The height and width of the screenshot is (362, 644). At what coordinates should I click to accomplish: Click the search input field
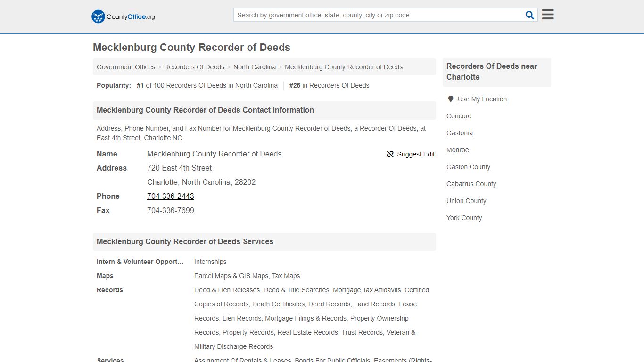click(x=377, y=15)
